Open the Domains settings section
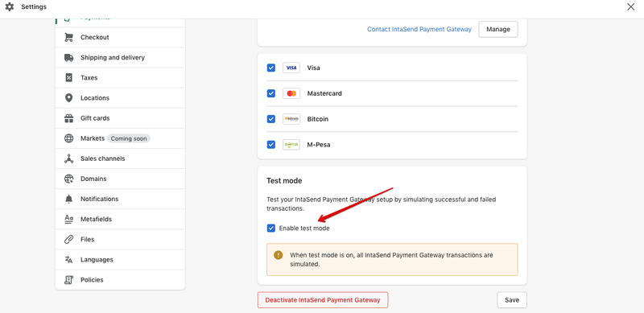 120,179
